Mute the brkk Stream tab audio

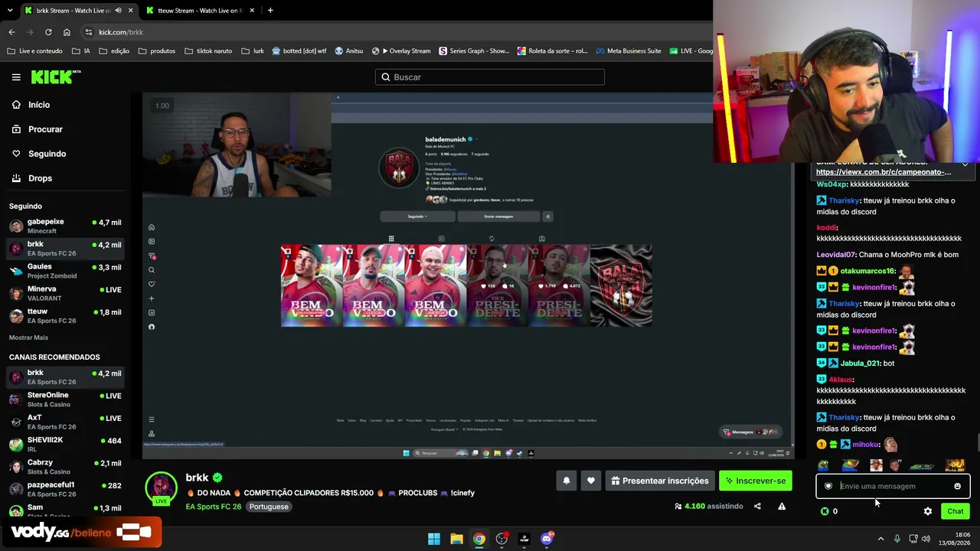[117, 11]
